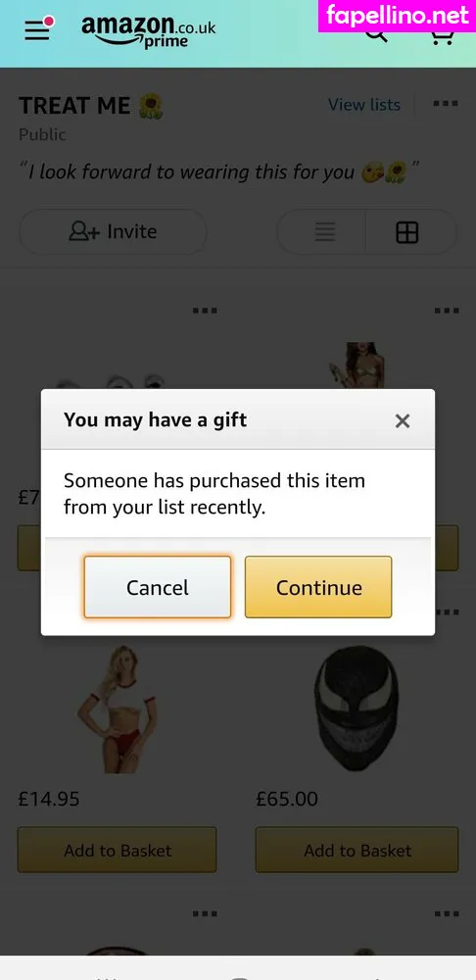This screenshot has width=476, height=980.
Task: Open the shopping basket icon
Action: tap(443, 36)
